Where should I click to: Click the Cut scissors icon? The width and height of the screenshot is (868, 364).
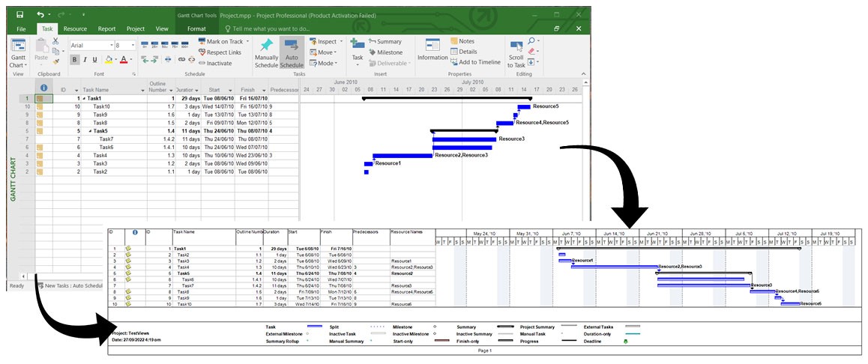point(55,41)
